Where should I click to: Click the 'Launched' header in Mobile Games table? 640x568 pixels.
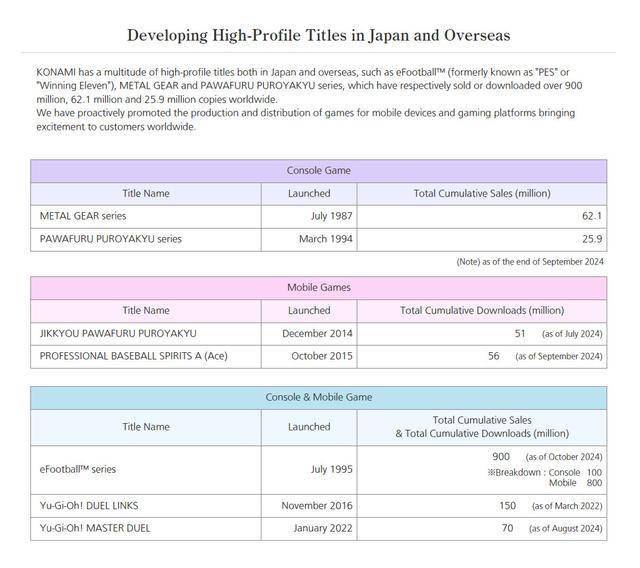tap(309, 311)
